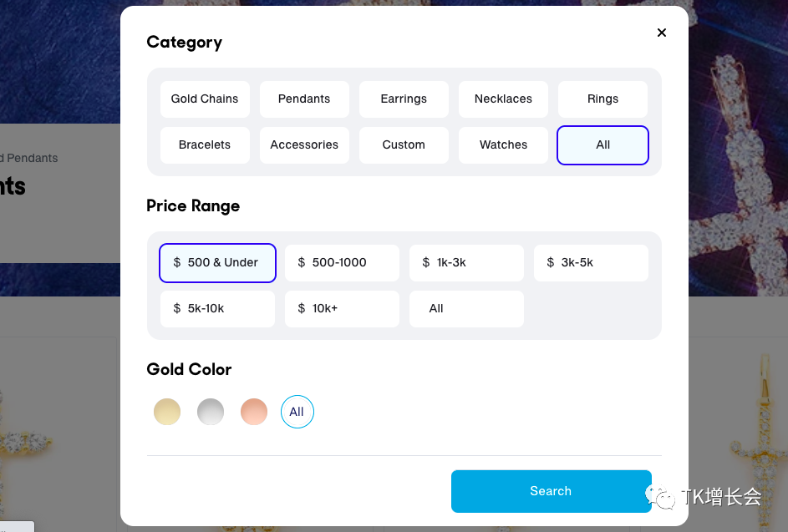
Task: Pick the Earrings category
Action: point(404,99)
